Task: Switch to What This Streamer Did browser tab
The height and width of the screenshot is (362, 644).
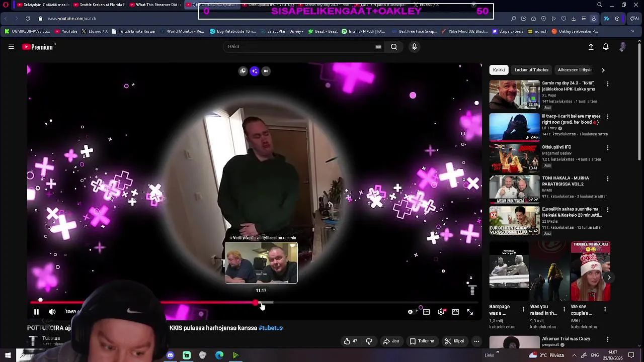Action: [154, 5]
